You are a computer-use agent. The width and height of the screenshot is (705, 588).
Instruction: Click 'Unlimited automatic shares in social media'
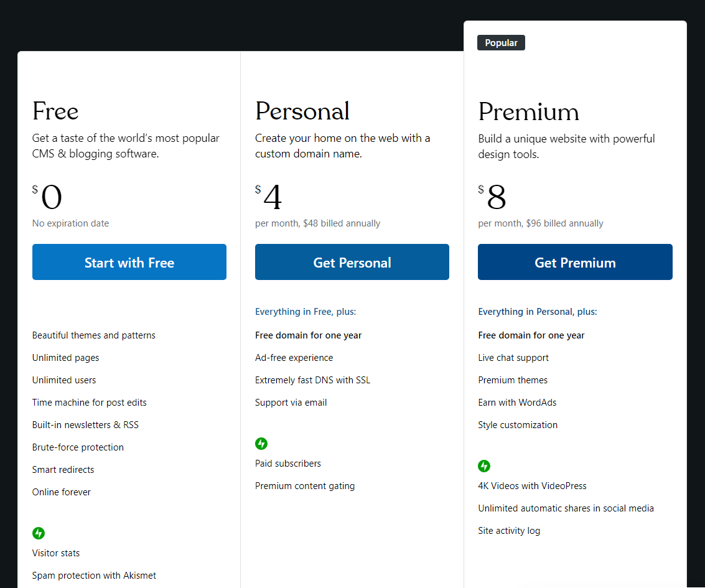[566, 508]
